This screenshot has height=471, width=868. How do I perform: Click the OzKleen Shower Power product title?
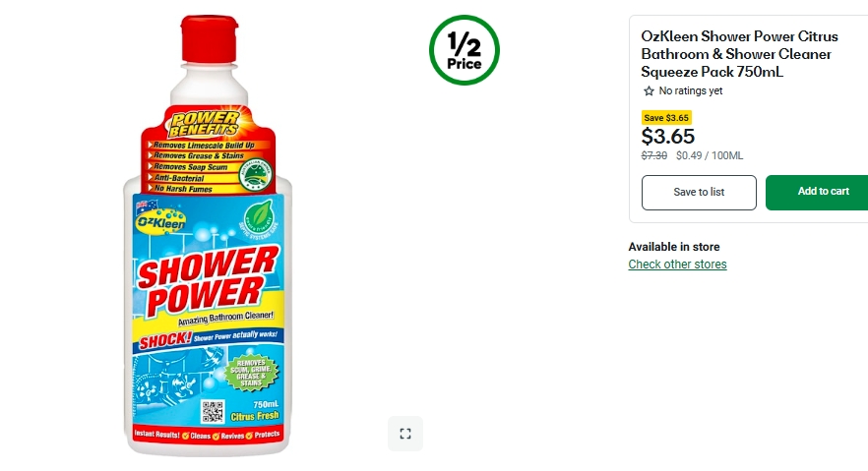point(739,54)
